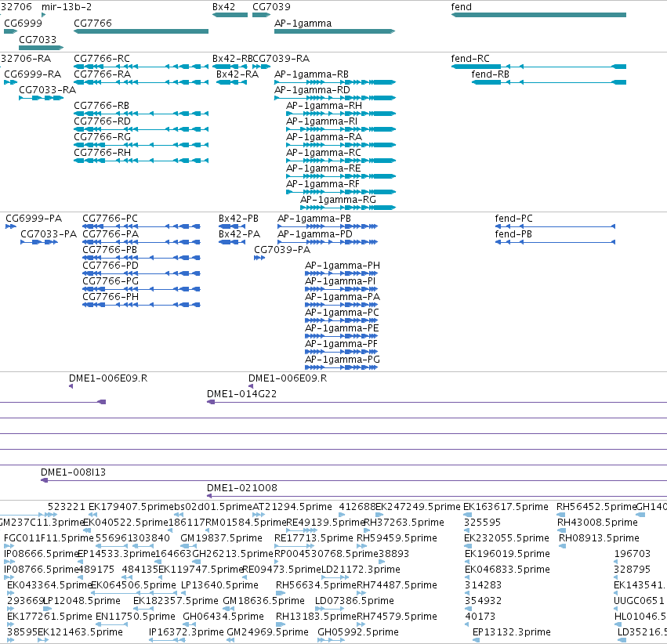Select the fend-PB protein
Image resolution: width=667 pixels, height=644 pixels.
point(513,234)
